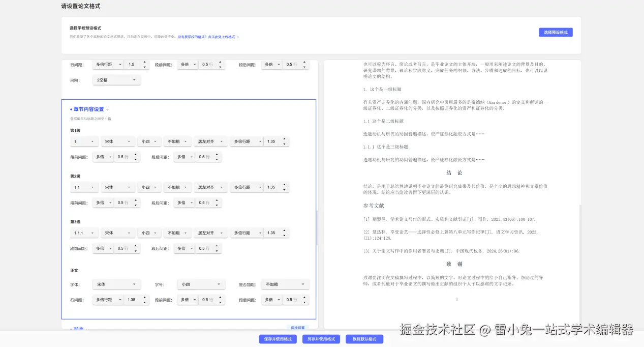Open the "1.1.1" numbering dropdown for 第3级
Screen dimensions: 644x347
click(x=84, y=233)
